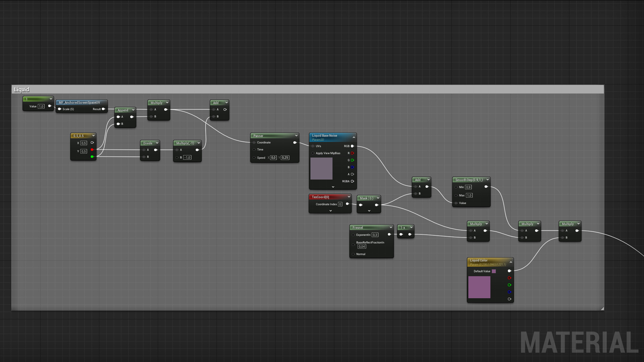
Task: Click the Y value field of 0.5,0.5 node
Action: [x=84, y=152]
